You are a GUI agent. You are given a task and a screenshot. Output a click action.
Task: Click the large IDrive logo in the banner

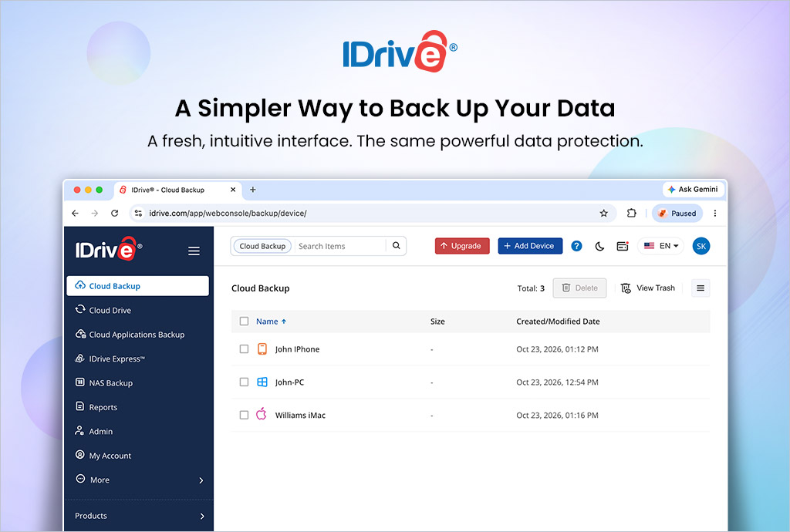pyautogui.click(x=400, y=52)
